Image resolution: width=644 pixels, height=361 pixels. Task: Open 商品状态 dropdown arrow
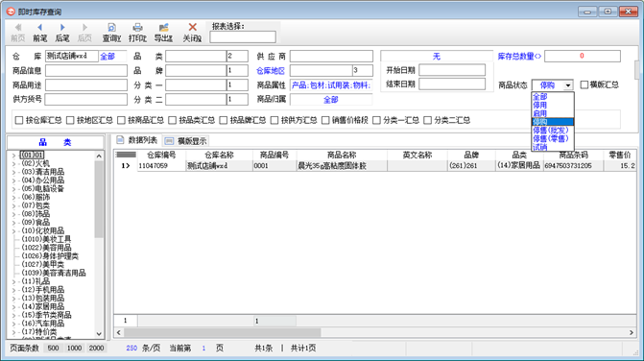pyautogui.click(x=567, y=85)
